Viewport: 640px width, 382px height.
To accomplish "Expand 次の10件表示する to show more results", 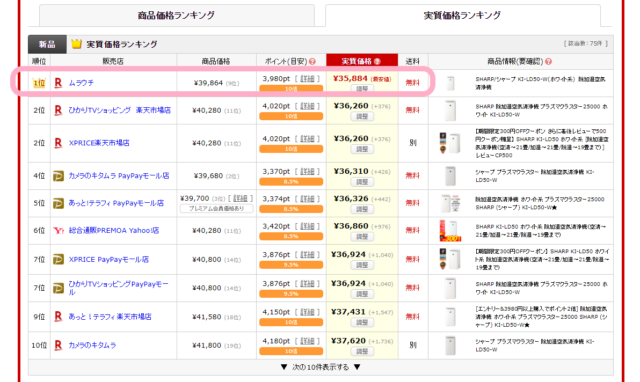I will click(320, 367).
